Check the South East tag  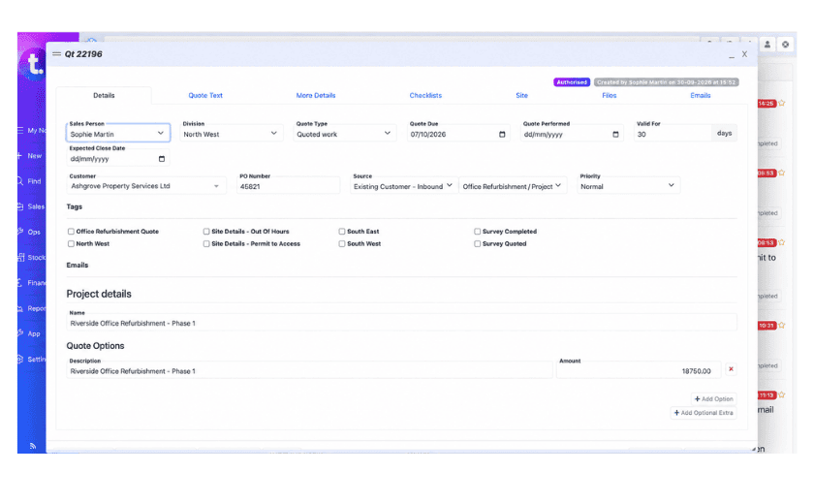(x=342, y=232)
